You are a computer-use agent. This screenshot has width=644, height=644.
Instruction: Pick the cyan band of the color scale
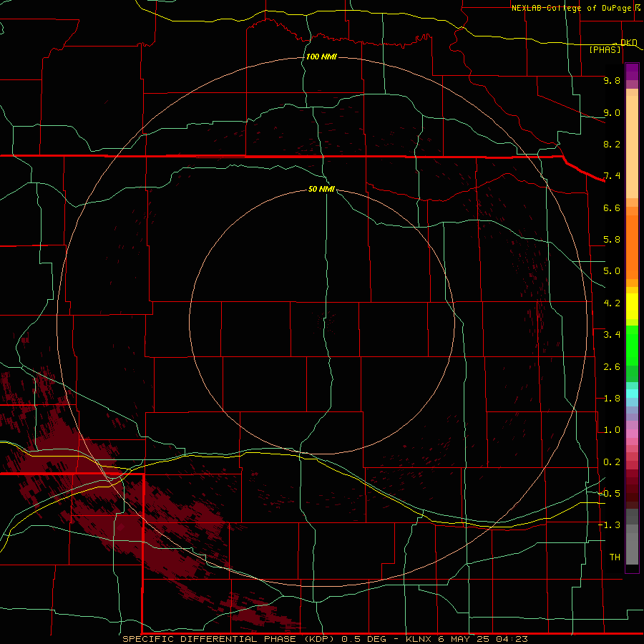tap(632, 394)
